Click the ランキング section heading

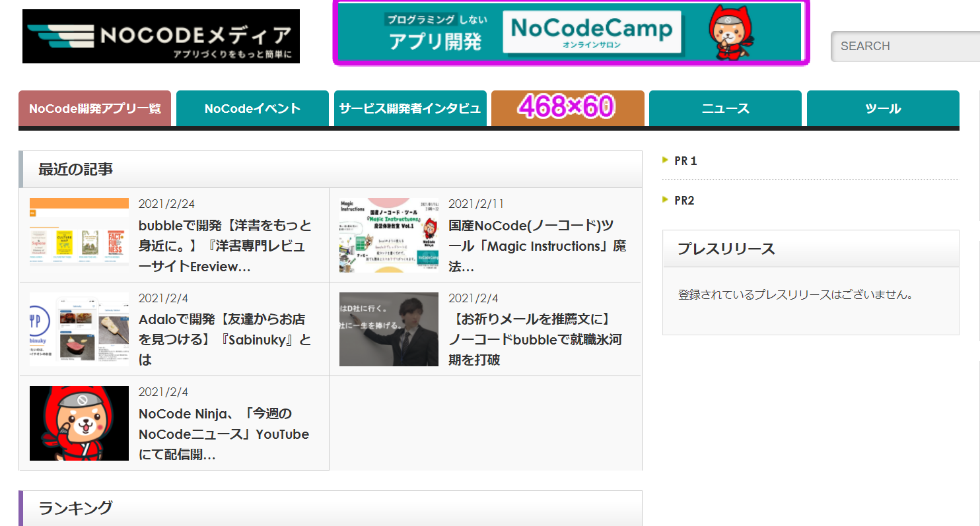(x=75, y=508)
